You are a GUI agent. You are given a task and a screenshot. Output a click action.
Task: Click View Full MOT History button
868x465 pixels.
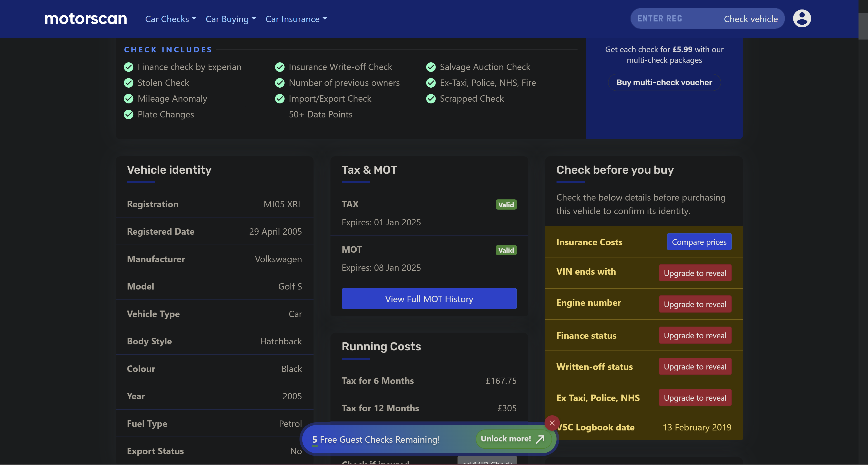(x=429, y=299)
